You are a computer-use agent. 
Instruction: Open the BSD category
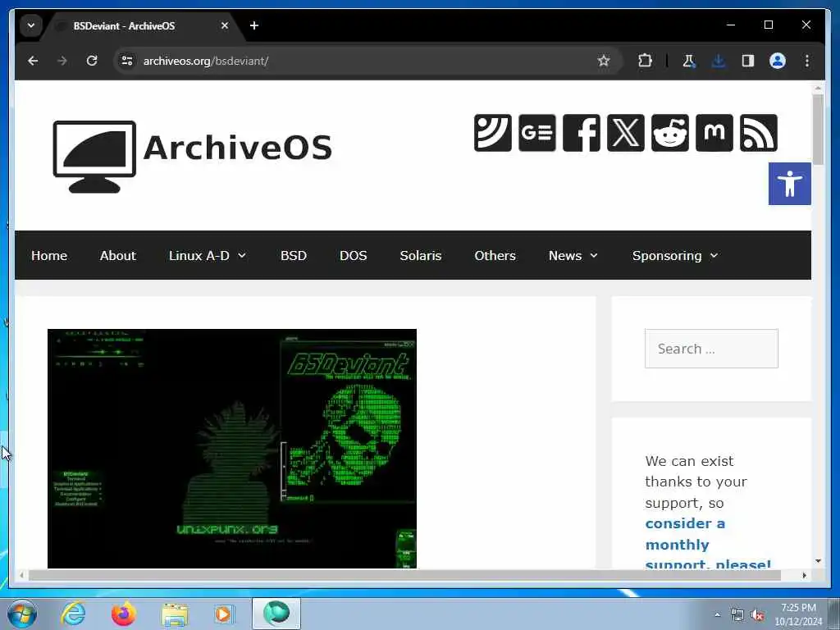294,256
